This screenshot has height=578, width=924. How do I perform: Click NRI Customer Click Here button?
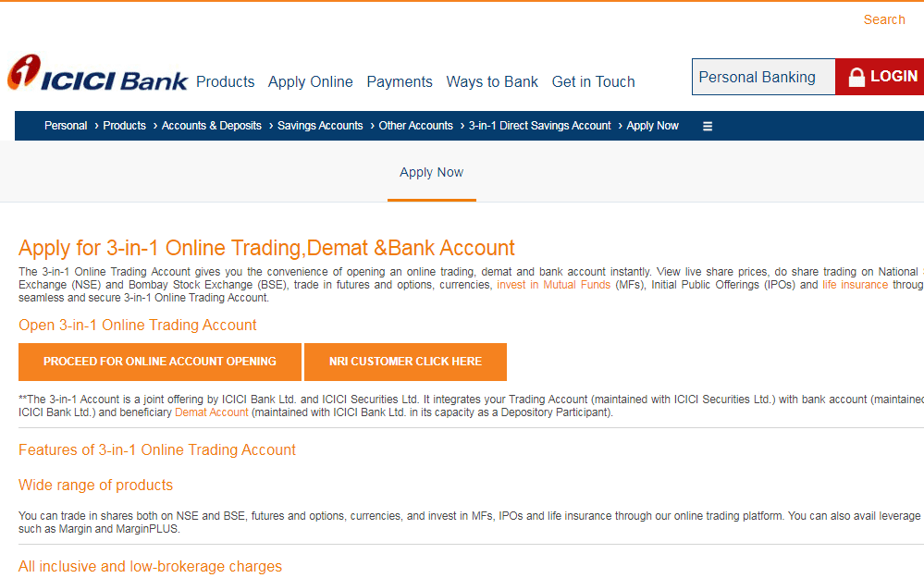pyautogui.click(x=405, y=362)
